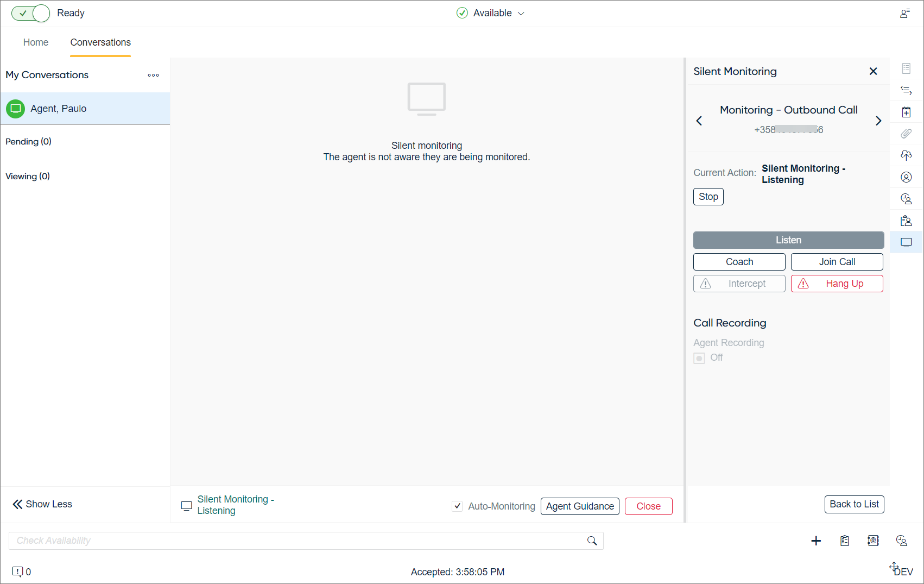Open the customer profile circle icon
The image size is (924, 584).
pyautogui.click(x=906, y=177)
